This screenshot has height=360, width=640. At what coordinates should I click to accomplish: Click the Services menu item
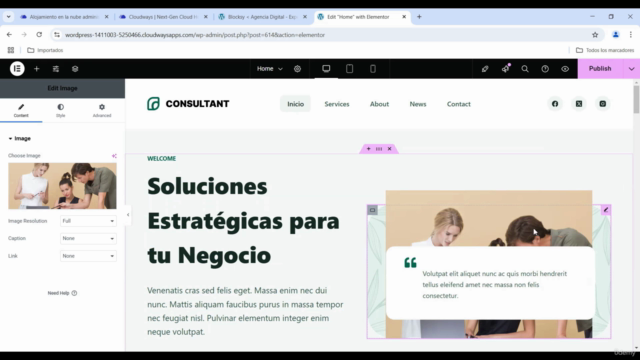(x=337, y=104)
